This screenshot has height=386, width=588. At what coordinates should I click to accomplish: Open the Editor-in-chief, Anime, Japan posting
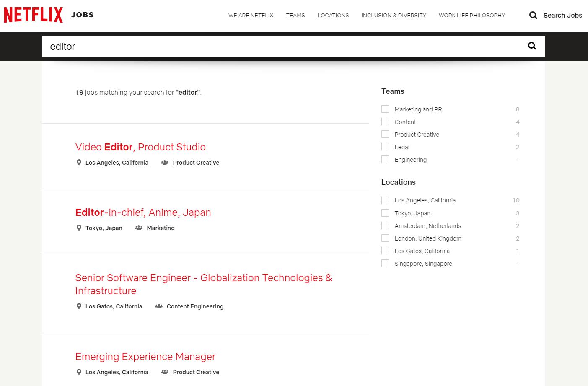pyautogui.click(x=143, y=212)
